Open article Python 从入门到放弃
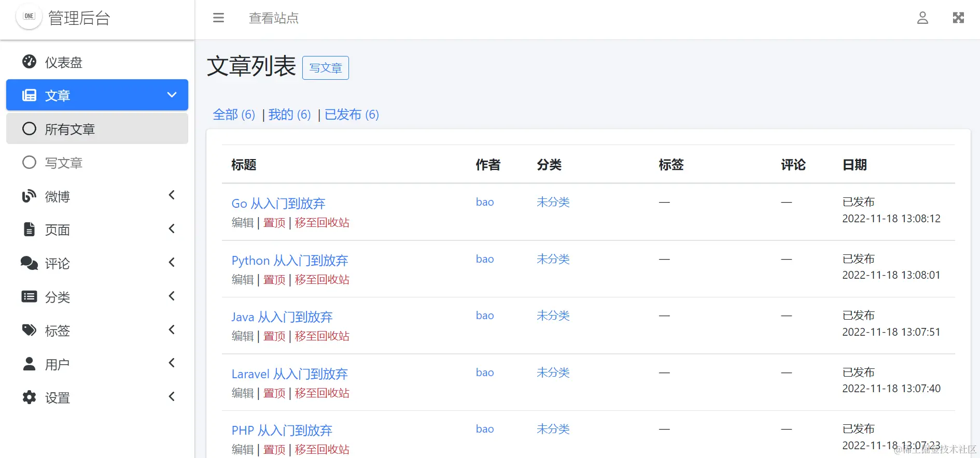Screen dimensions: 980x458 click(x=290, y=261)
